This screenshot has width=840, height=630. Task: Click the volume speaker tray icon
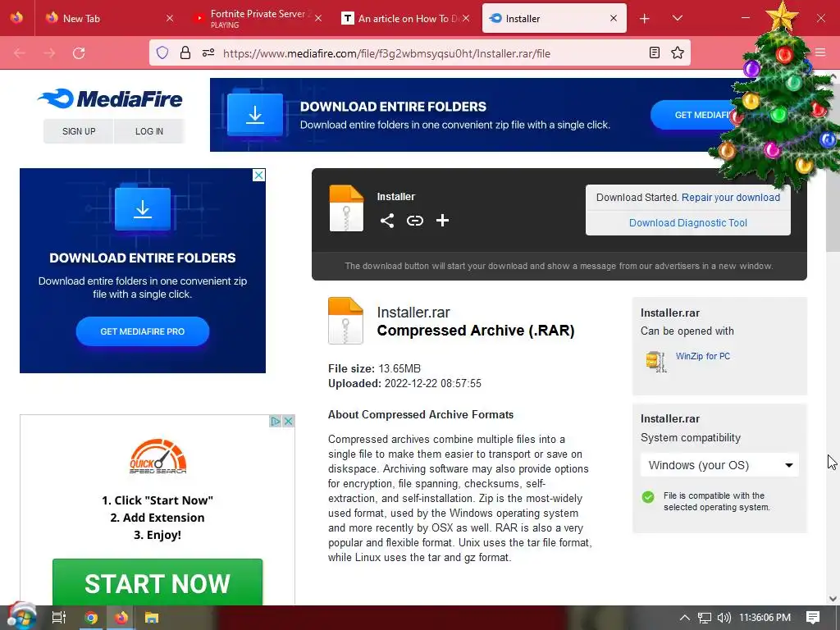tap(724, 618)
